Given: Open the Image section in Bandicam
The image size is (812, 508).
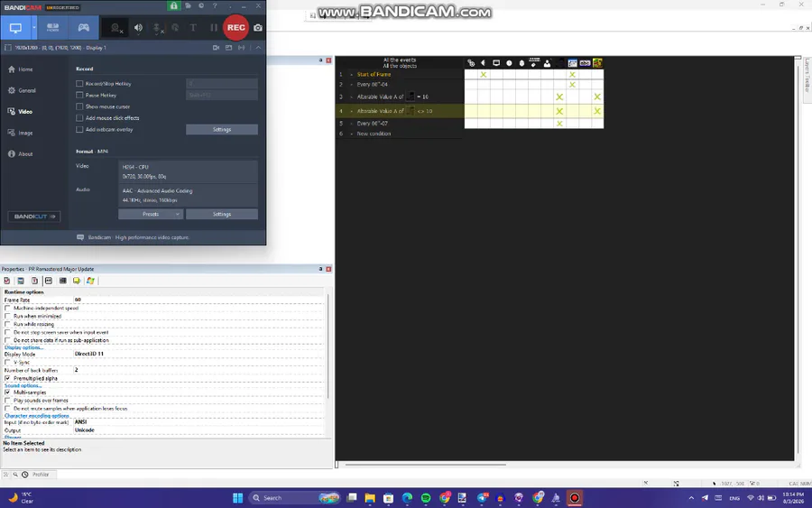Looking at the screenshot, I should coord(21,133).
